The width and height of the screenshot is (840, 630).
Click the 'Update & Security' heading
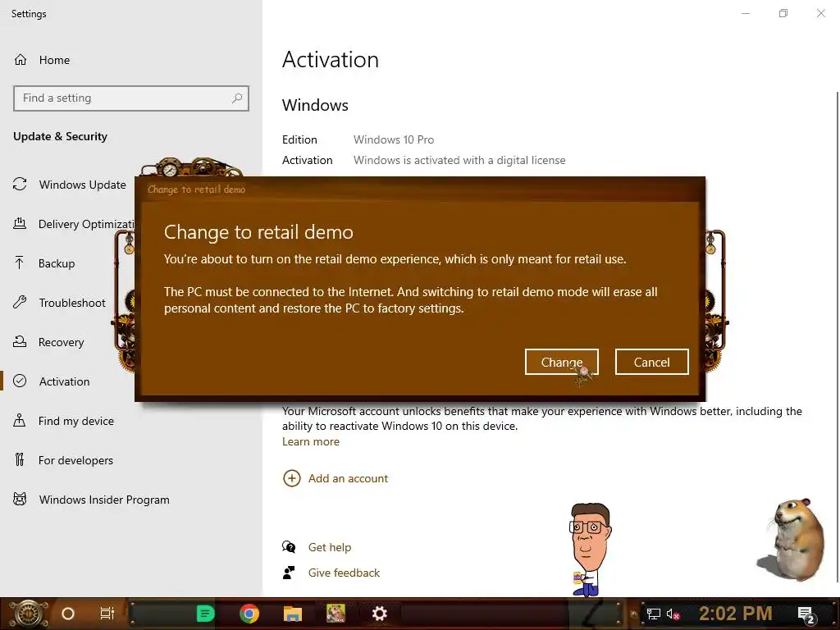coord(60,137)
